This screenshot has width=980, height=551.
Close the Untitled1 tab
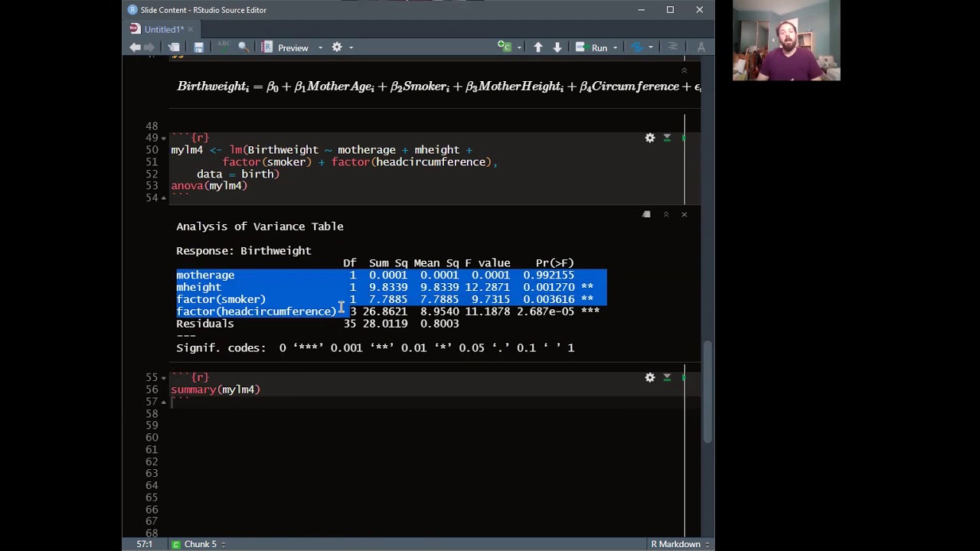coord(191,29)
